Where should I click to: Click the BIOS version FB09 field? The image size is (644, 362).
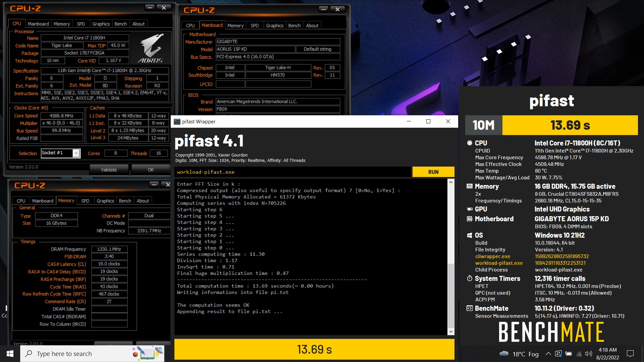[278, 109]
